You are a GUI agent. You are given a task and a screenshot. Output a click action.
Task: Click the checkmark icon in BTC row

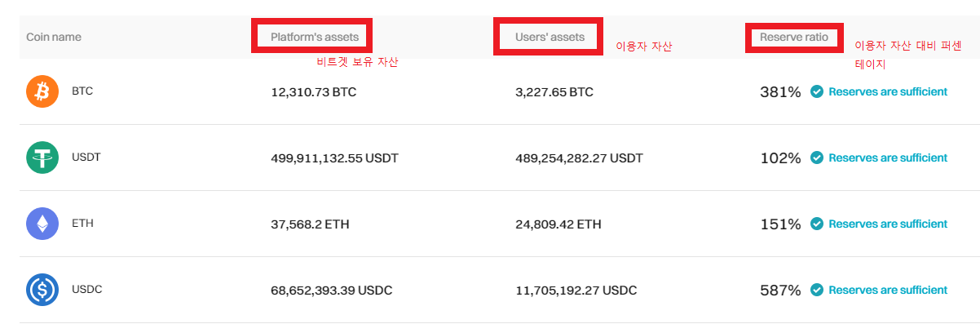(817, 92)
